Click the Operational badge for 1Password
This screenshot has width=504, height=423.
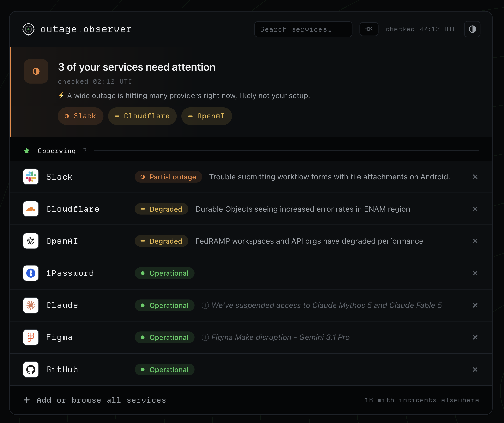165,273
